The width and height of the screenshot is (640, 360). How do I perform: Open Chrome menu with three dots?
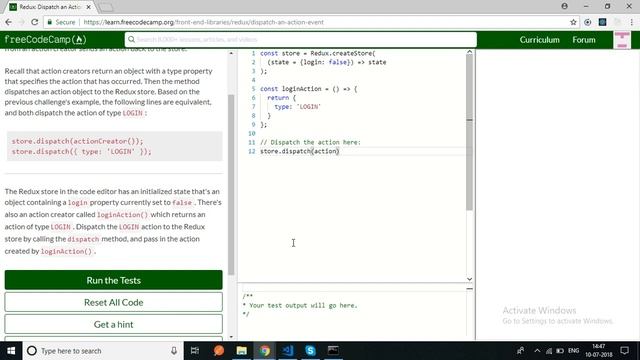pyautogui.click(x=632, y=22)
